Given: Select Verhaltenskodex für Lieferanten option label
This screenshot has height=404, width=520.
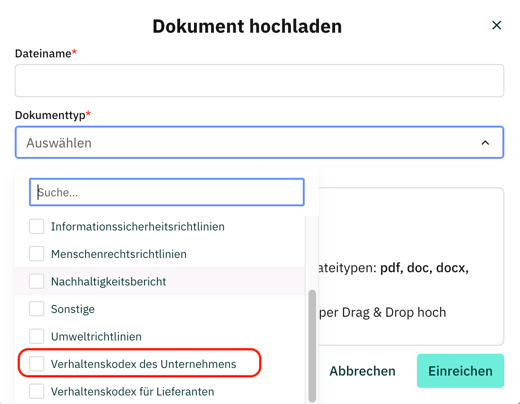Looking at the screenshot, I should point(132,392).
